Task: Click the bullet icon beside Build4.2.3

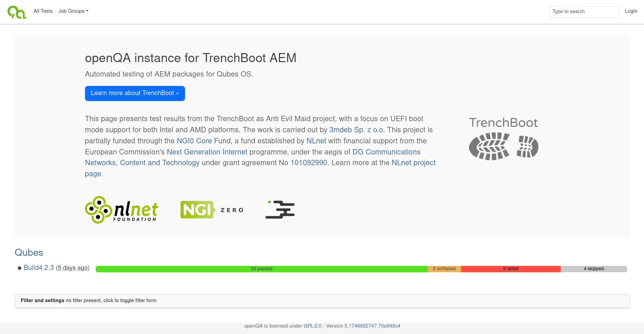Action: (x=19, y=268)
